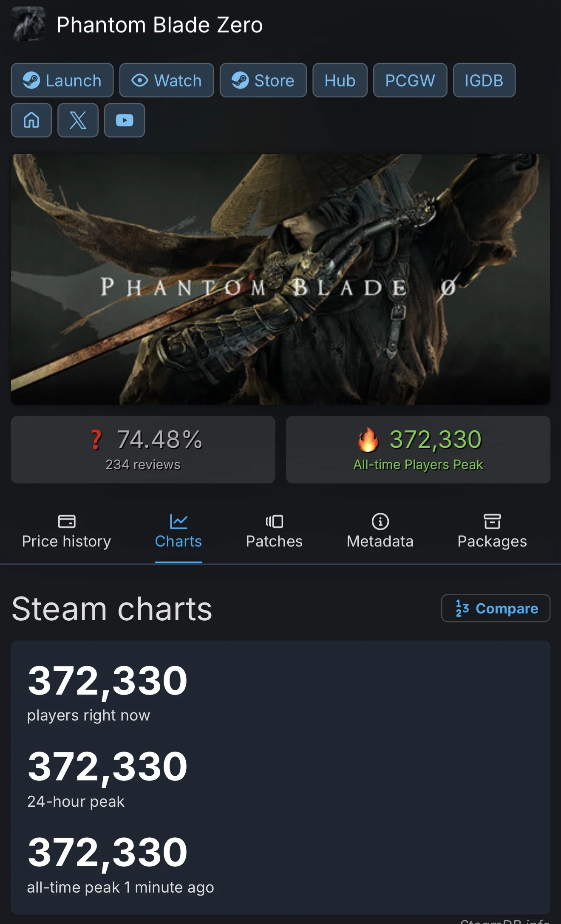Click the 74.48% reviews rating box
The width and height of the screenshot is (561, 924).
click(x=143, y=449)
